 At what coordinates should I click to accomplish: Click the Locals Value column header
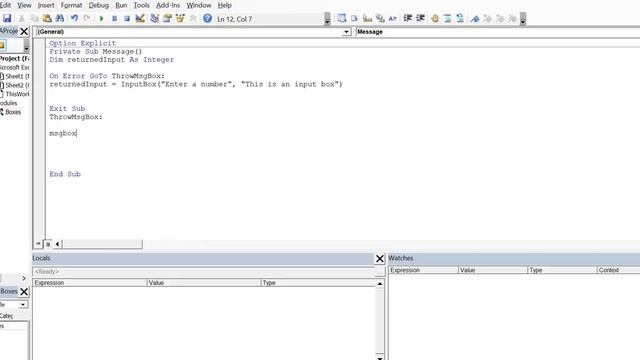coord(203,283)
